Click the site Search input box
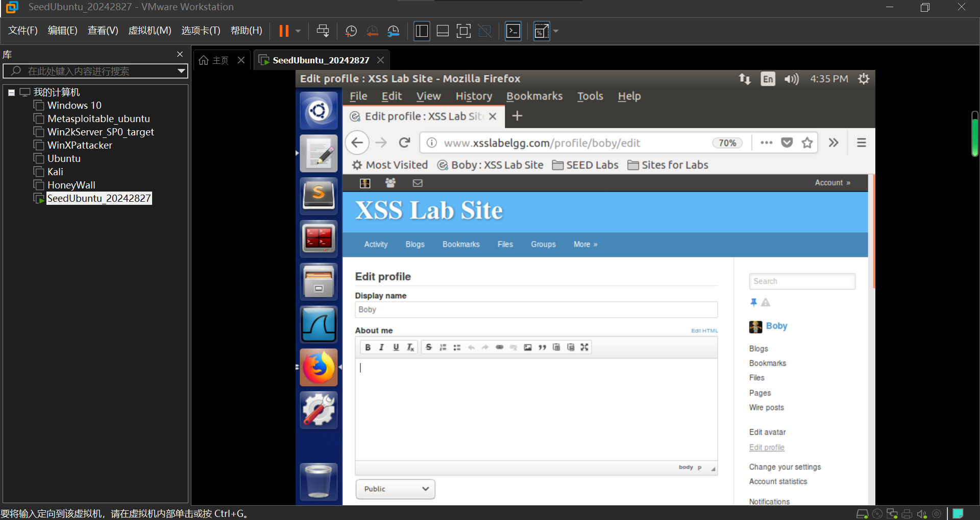The image size is (980, 520). point(802,281)
